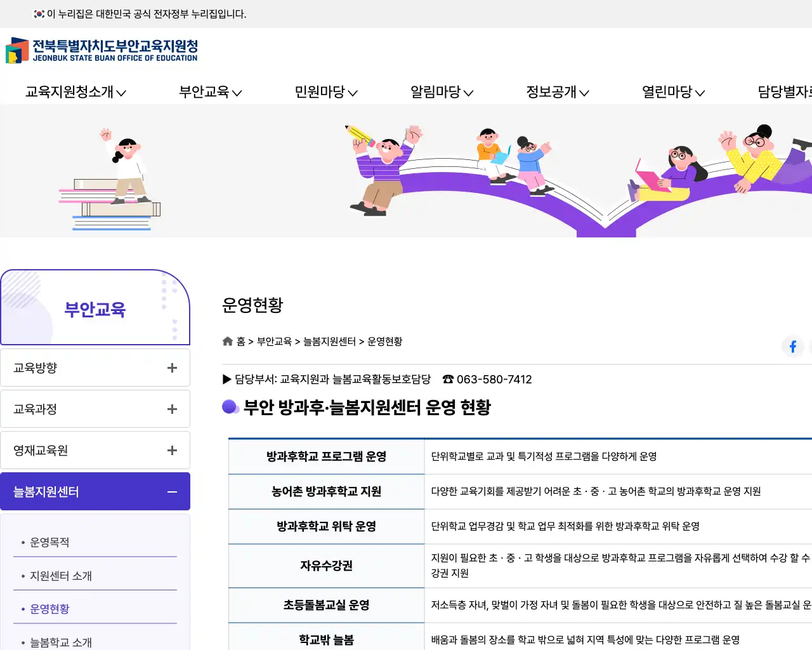Click the official e-government site notice text
Viewport: 812px width, 650px height.
(147, 14)
